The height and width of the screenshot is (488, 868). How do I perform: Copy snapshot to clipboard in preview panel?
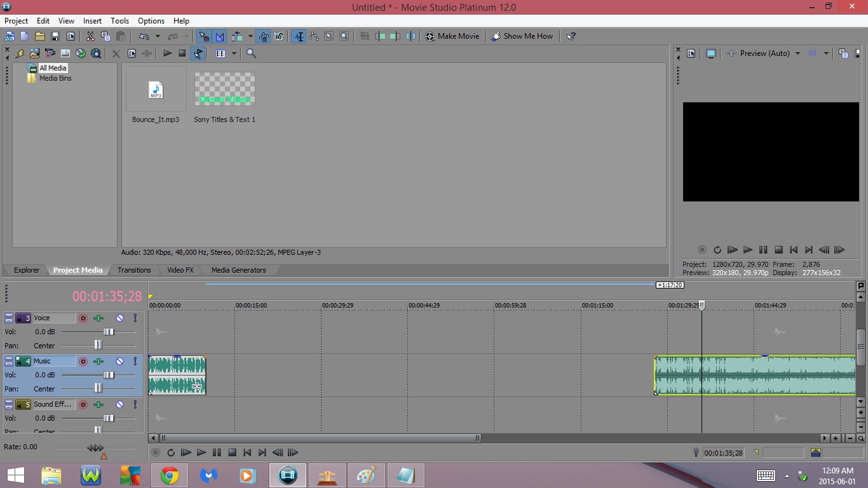click(x=843, y=53)
